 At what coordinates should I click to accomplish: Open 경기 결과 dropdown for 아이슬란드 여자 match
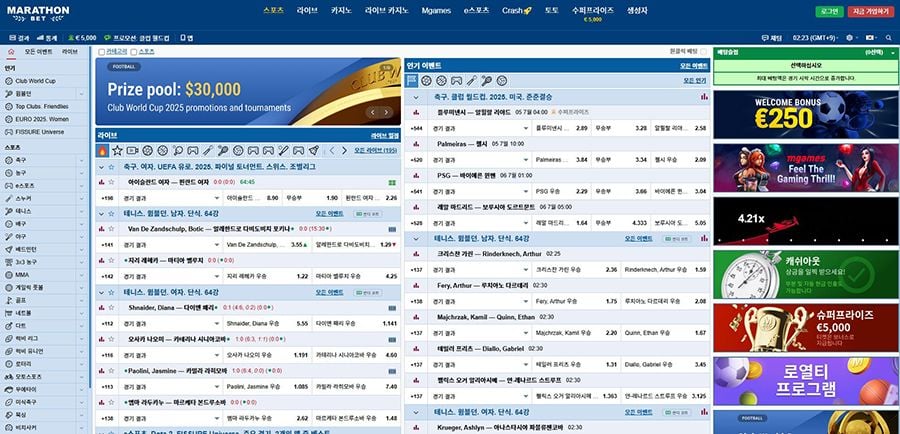coord(171,197)
